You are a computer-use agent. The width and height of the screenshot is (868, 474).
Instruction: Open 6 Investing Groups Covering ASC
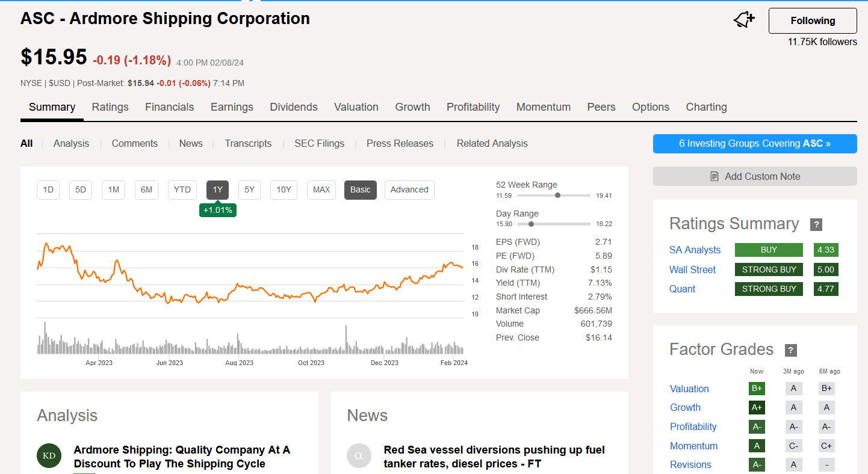click(755, 144)
